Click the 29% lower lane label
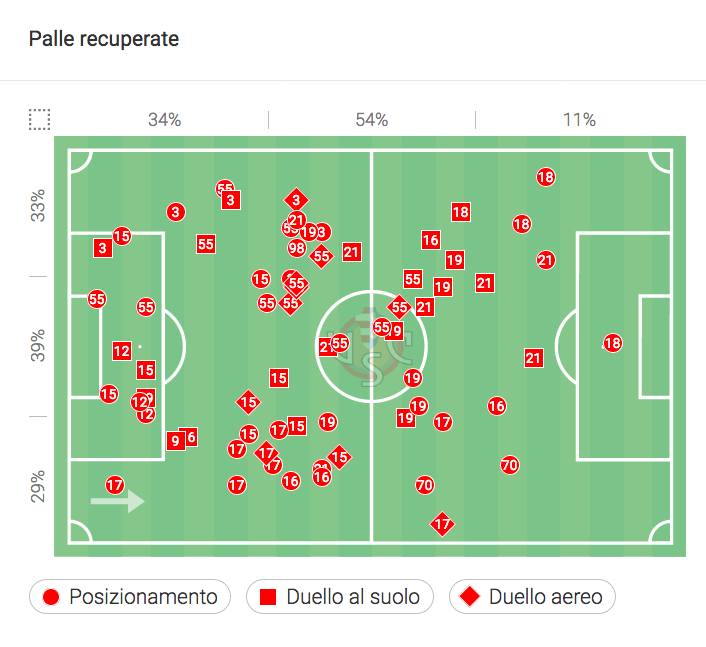Screen dimensions: 706x647 (x=38, y=485)
